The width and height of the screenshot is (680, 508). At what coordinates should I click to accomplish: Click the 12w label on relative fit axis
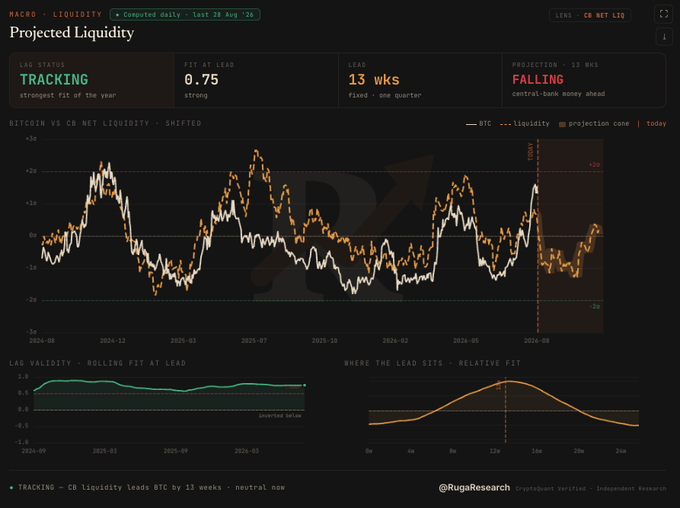tap(495, 451)
